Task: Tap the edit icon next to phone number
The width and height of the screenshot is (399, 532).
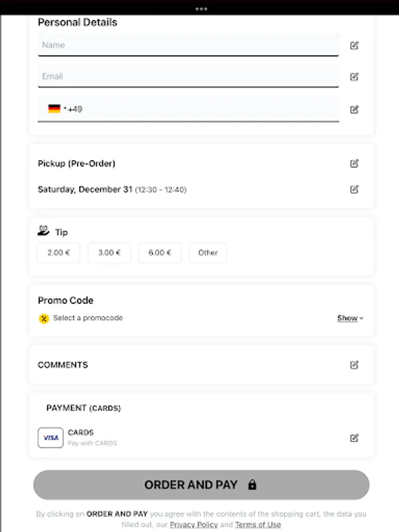Action: pos(354,109)
